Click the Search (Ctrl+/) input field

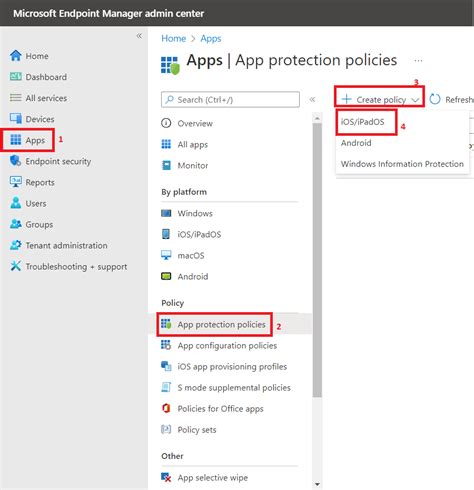pyautogui.click(x=230, y=99)
